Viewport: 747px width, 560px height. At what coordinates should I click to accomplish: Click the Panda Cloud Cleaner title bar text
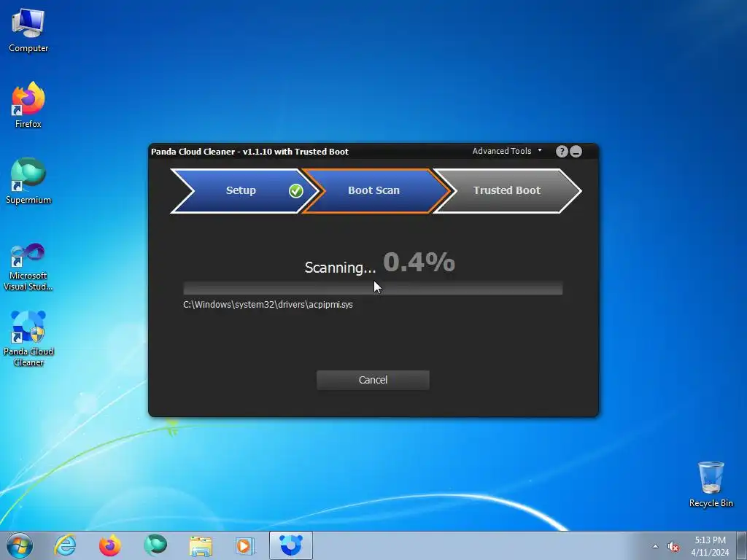click(249, 152)
